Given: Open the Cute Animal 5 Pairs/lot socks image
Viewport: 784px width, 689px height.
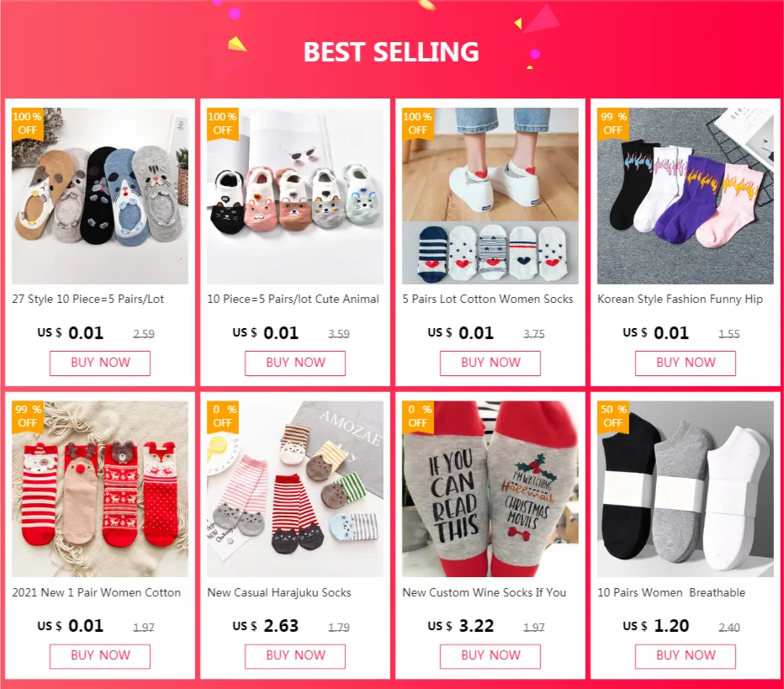Looking at the screenshot, I should (295, 196).
